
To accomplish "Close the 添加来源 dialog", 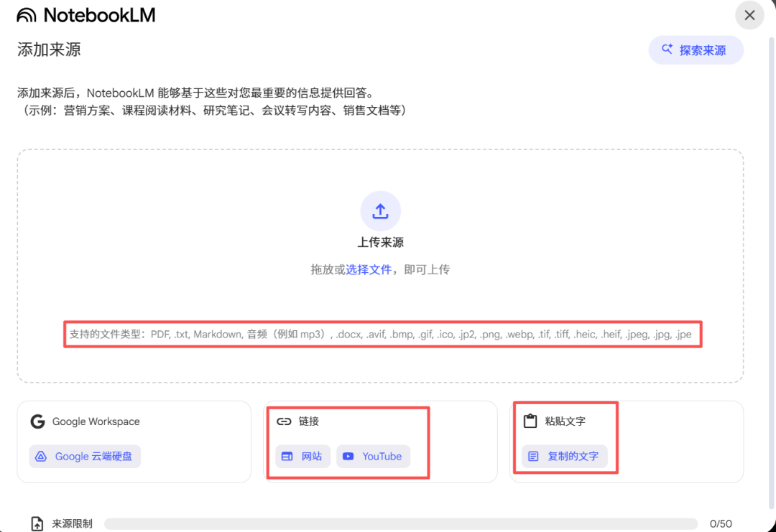I will pyautogui.click(x=749, y=15).
